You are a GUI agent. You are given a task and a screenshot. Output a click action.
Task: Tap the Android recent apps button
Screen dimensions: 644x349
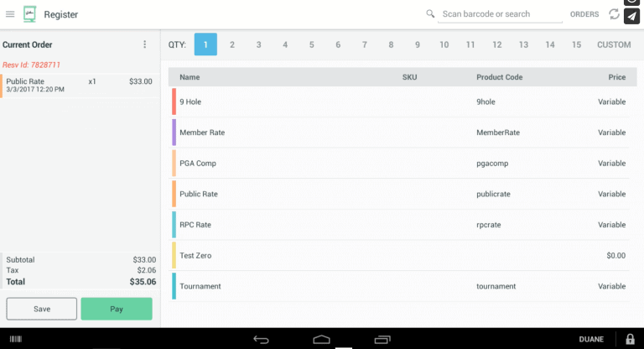pos(382,339)
